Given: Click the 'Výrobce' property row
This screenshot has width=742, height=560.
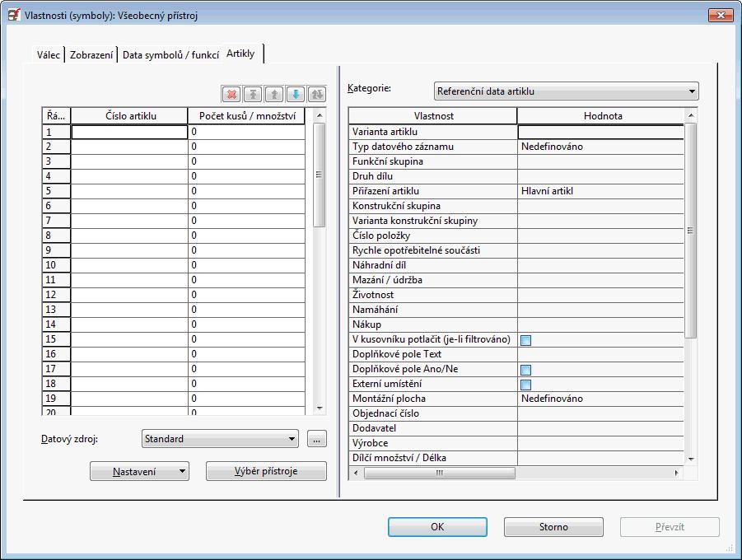Looking at the screenshot, I should tap(516, 443).
